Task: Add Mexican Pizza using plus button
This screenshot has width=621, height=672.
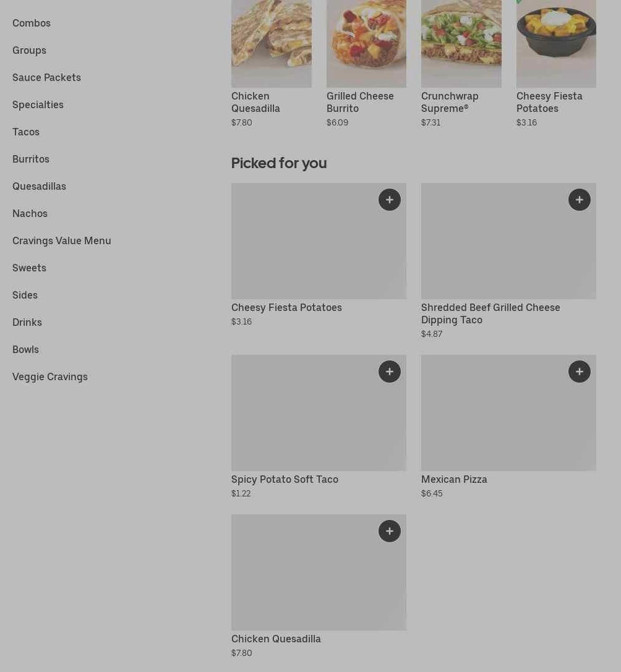Action: click(580, 372)
